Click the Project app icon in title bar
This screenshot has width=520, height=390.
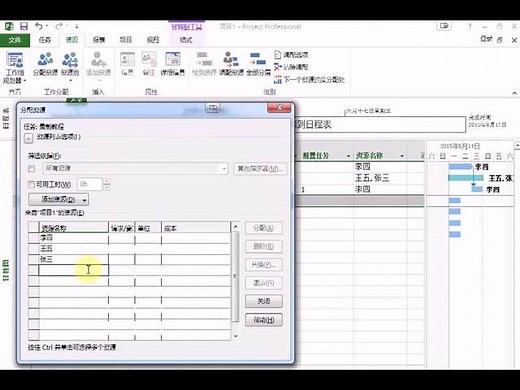click(9, 26)
